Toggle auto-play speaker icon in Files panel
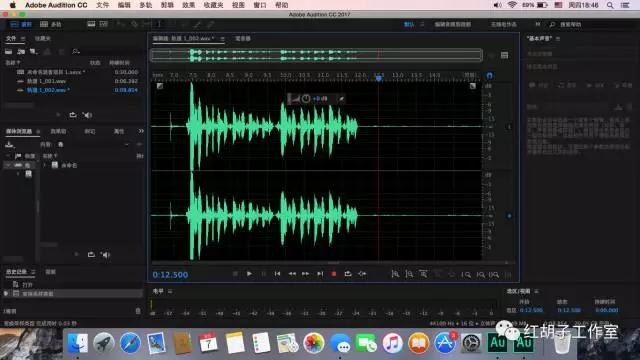This screenshot has width=640, height=360. coord(87,115)
